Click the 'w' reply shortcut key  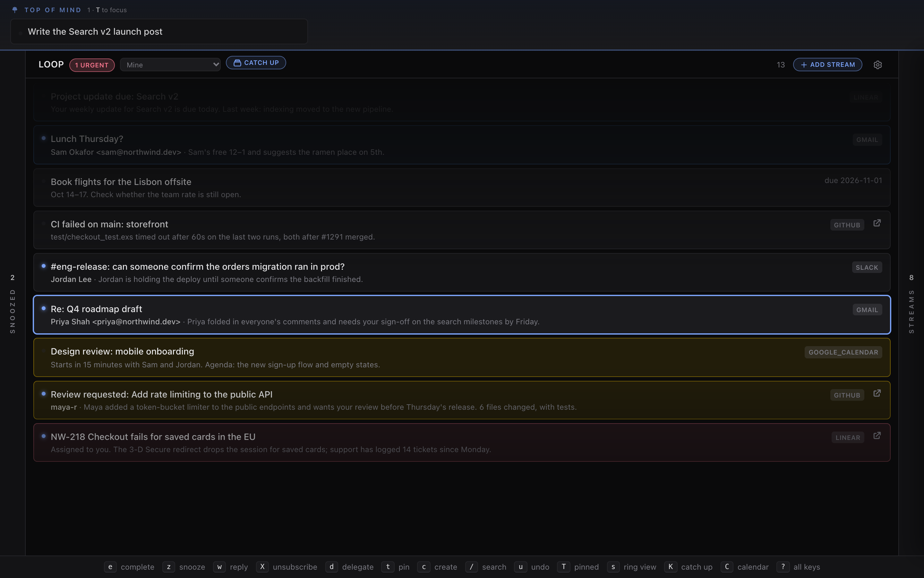(219, 566)
